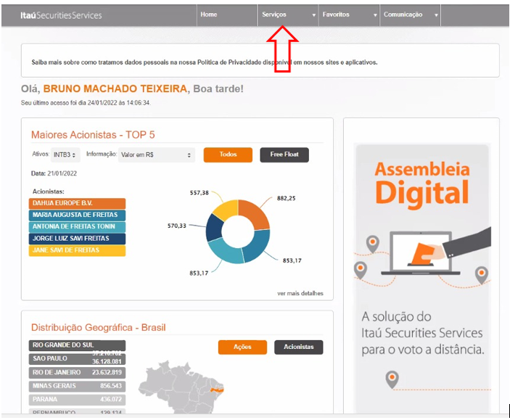Click the yellow donut chart segment
This screenshot has width=510, height=420.
(226, 208)
